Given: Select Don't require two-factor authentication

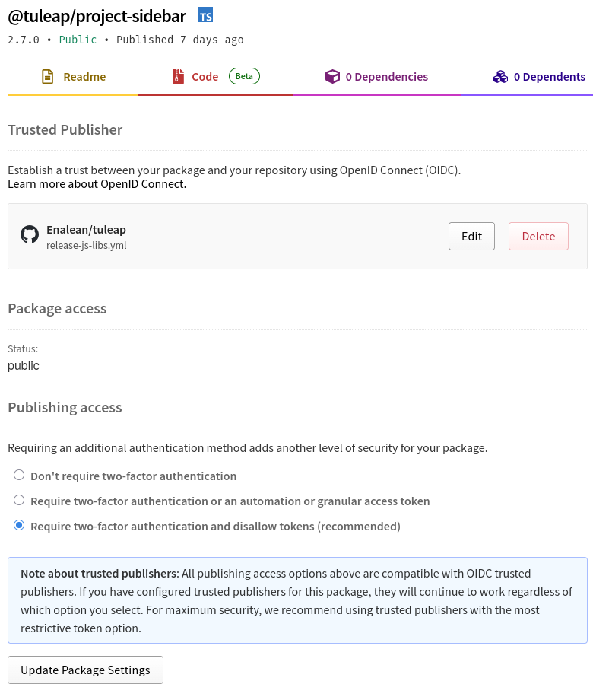Looking at the screenshot, I should point(19,476).
